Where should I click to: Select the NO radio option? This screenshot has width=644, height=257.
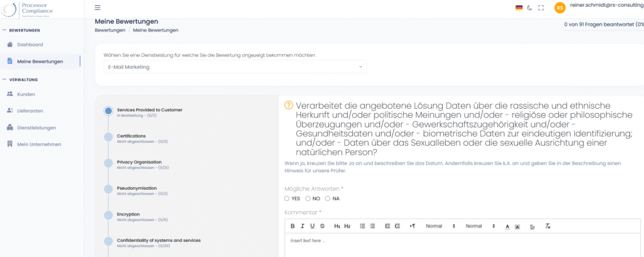click(x=308, y=199)
